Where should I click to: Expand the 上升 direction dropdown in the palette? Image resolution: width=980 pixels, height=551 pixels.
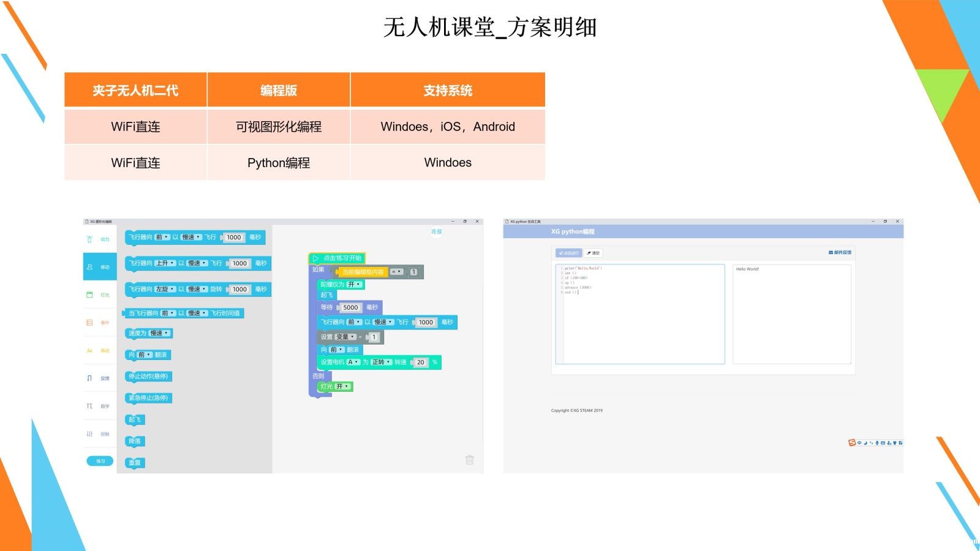(x=165, y=263)
